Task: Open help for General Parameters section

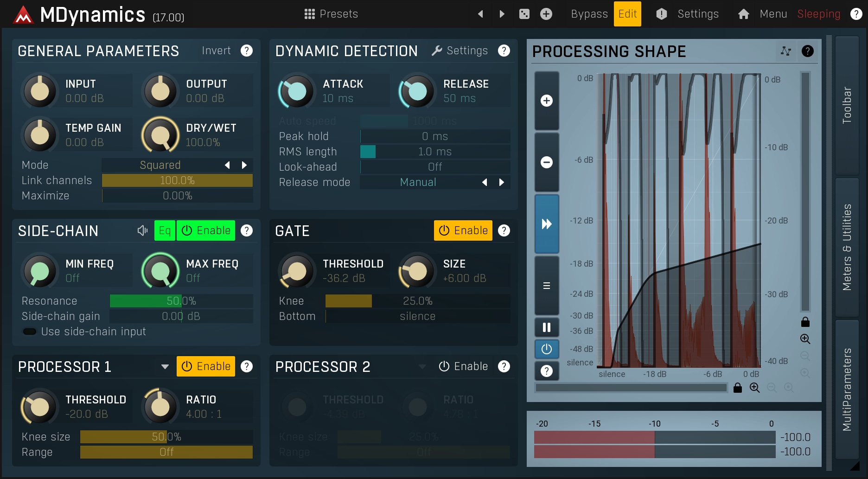Action: coord(247,51)
